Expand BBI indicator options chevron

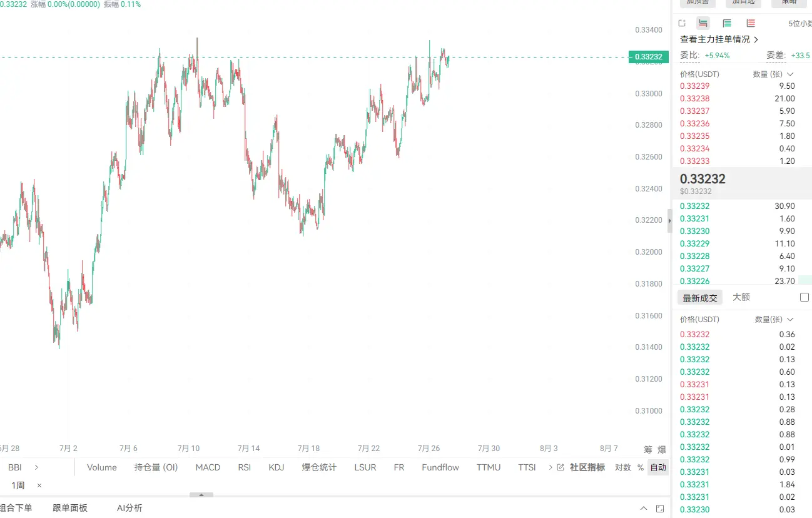pos(36,467)
